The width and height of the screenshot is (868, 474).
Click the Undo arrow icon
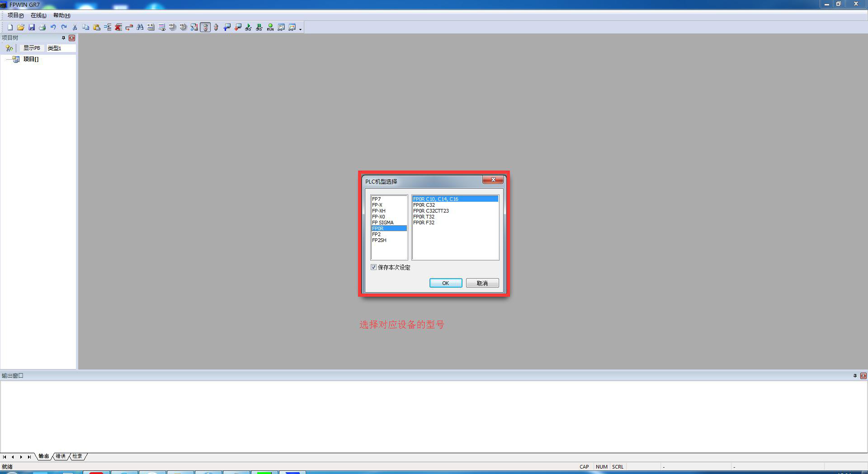53,28
